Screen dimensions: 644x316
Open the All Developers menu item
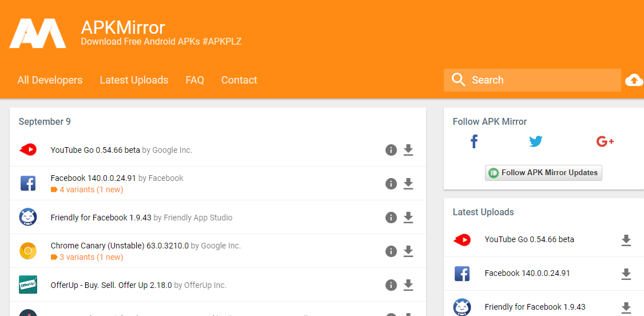pyautogui.click(x=50, y=80)
